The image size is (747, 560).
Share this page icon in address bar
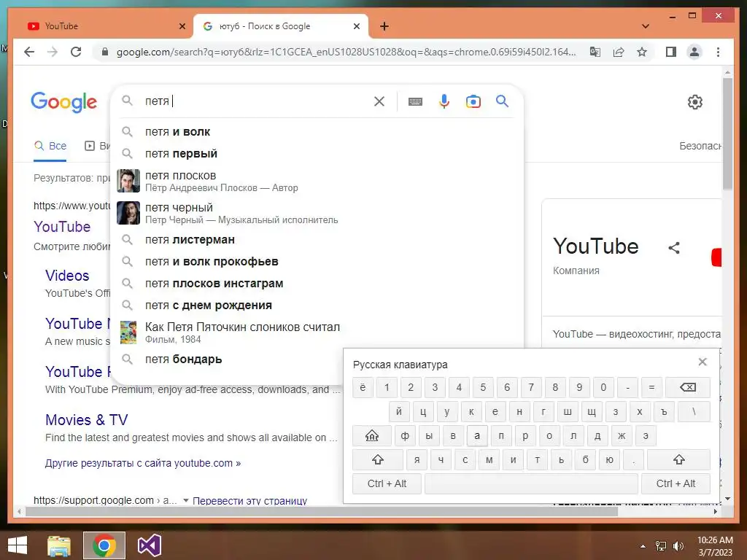[x=619, y=52]
